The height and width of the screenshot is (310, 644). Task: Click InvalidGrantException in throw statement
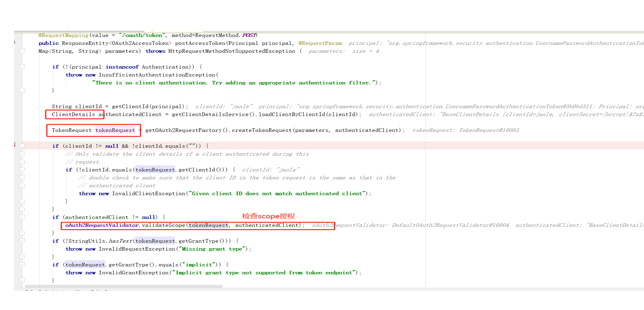[133, 273]
